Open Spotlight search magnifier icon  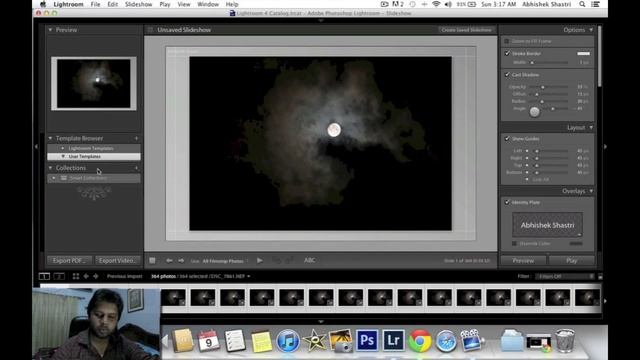coord(582,4)
